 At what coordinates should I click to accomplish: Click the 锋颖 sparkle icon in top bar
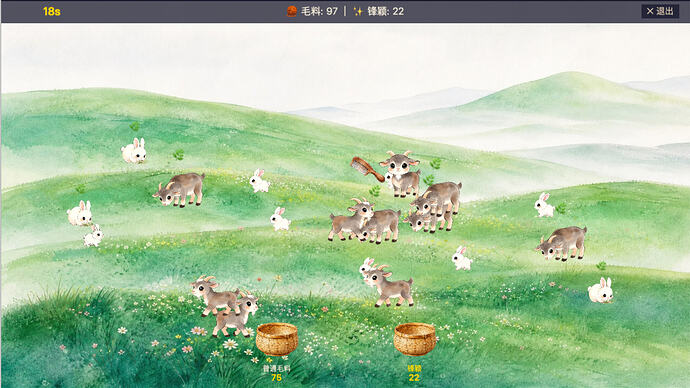pyautogui.click(x=358, y=11)
